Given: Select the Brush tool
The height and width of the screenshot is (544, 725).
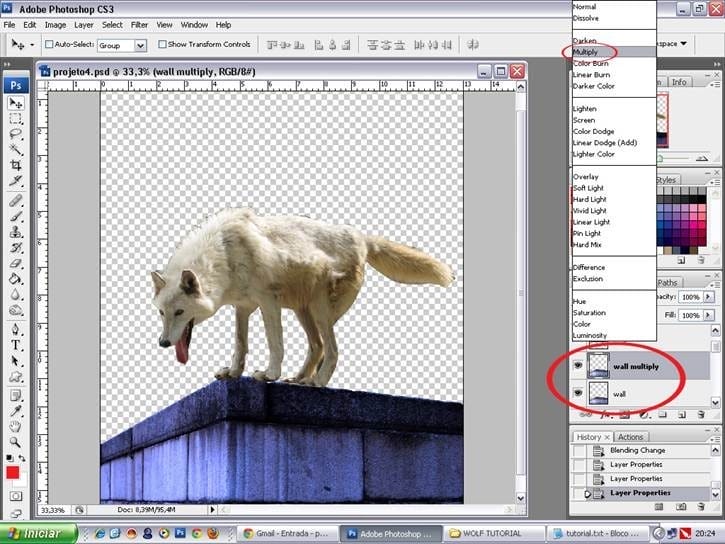Looking at the screenshot, I should (x=16, y=216).
